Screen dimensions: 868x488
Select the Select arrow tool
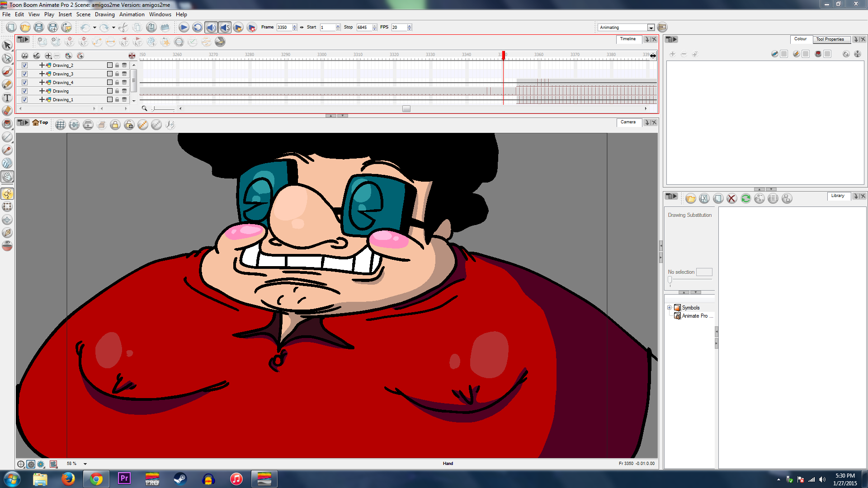[7, 45]
